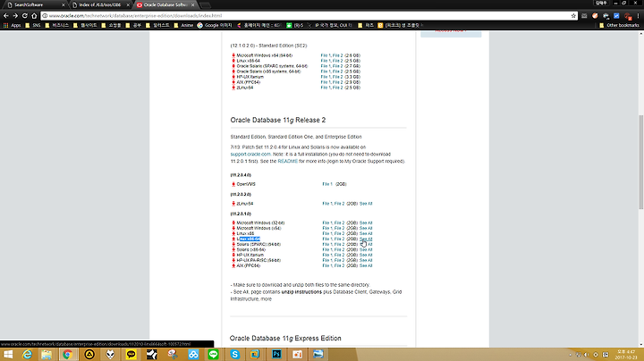Open the Windows Start button
The image size is (644, 361).
[8, 355]
